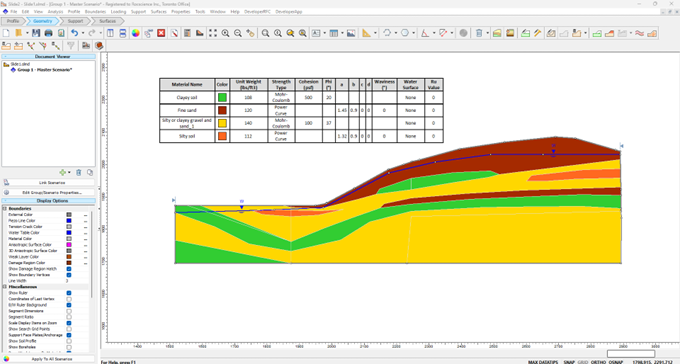Enable Coordinates of Last Vertex checkbox
680x364 pixels.
(69, 299)
